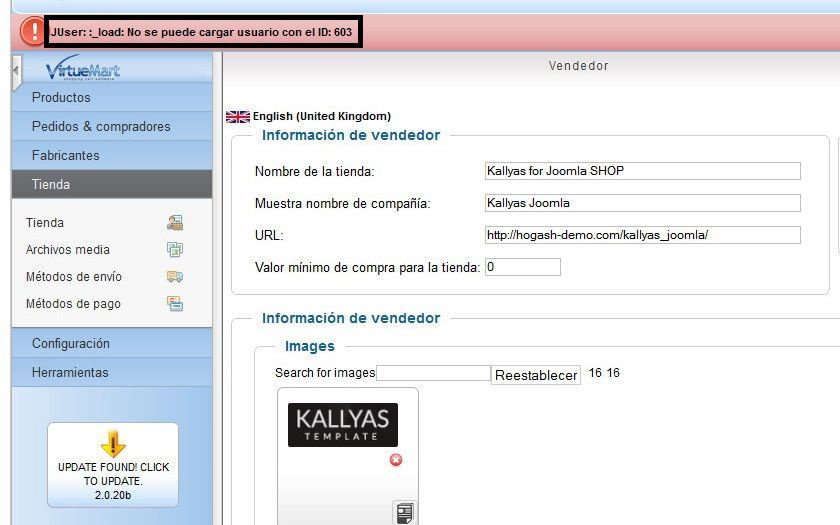Image resolution: width=840 pixels, height=525 pixels.
Task: Open Métodos de pago submenu link
Action: coord(73,304)
